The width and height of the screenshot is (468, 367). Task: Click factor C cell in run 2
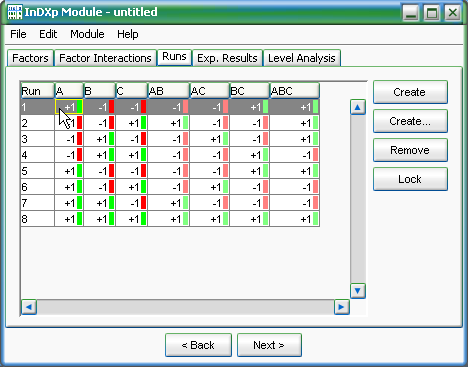(131, 123)
